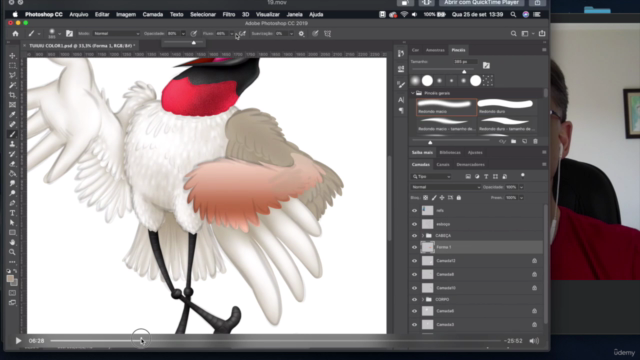The height and width of the screenshot is (360, 640).
Task: Switch to the Demarcadores tab
Action: click(471, 164)
